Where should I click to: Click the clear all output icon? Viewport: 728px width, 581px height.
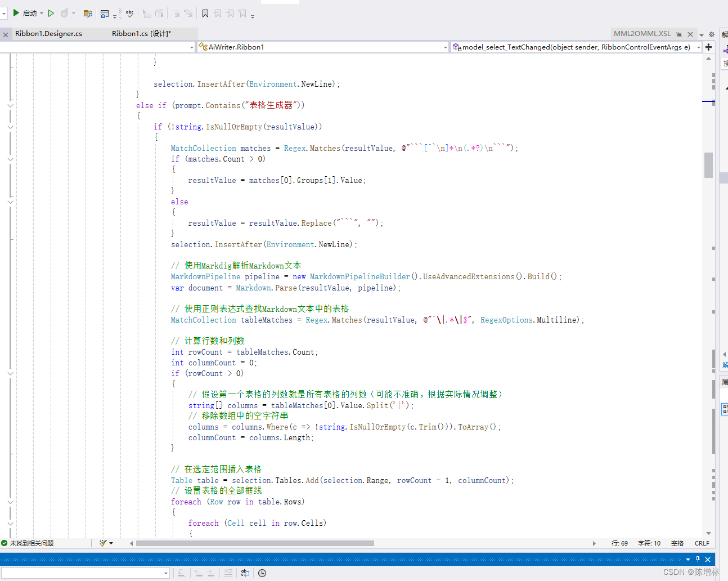coord(182,573)
